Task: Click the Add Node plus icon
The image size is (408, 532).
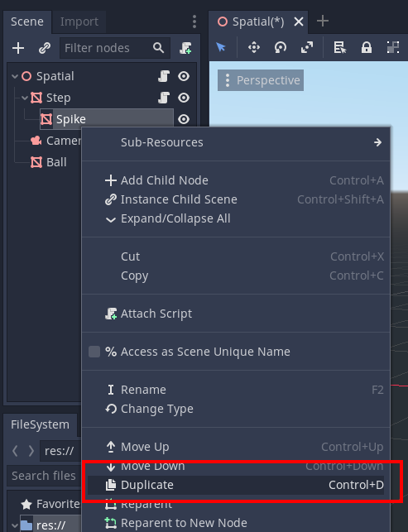Action: coord(18,48)
